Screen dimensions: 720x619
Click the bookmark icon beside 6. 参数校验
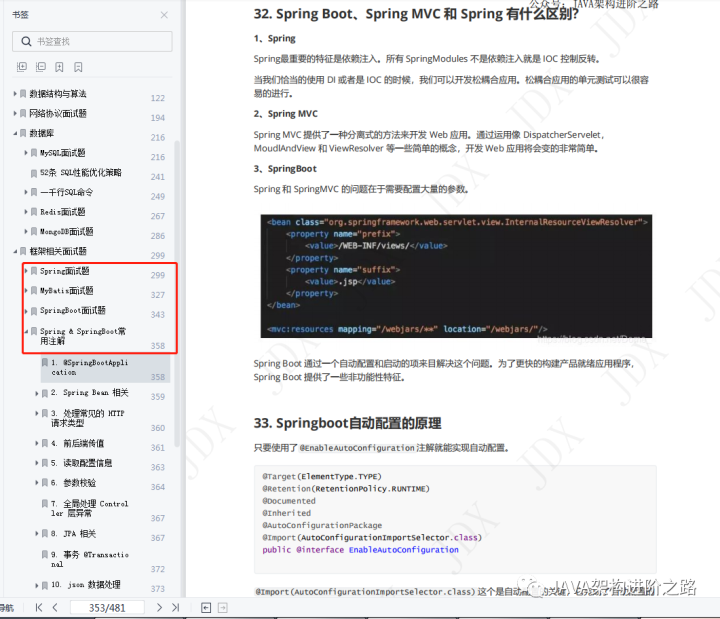click(x=45, y=483)
